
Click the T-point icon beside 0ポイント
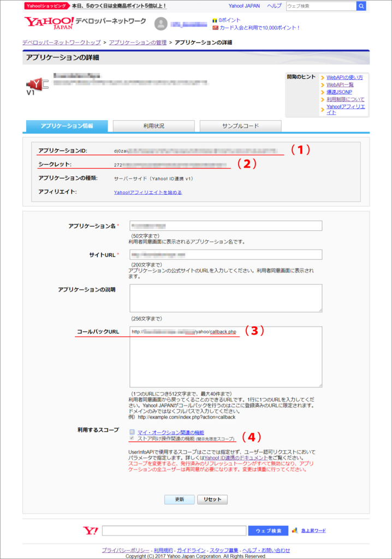(x=215, y=21)
